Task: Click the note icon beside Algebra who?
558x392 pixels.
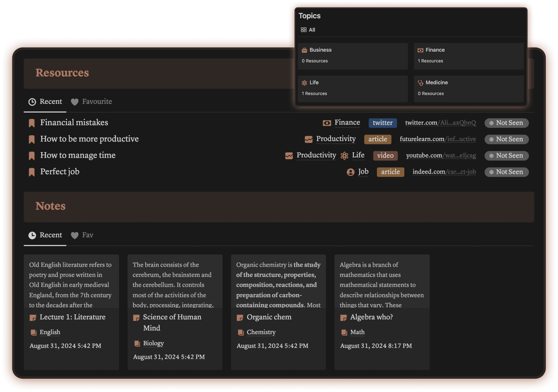Action: coord(343,318)
